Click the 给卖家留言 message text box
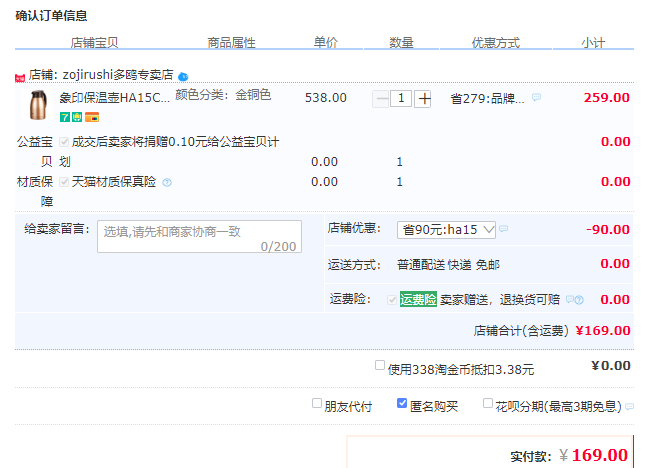653x468 pixels. (199, 236)
